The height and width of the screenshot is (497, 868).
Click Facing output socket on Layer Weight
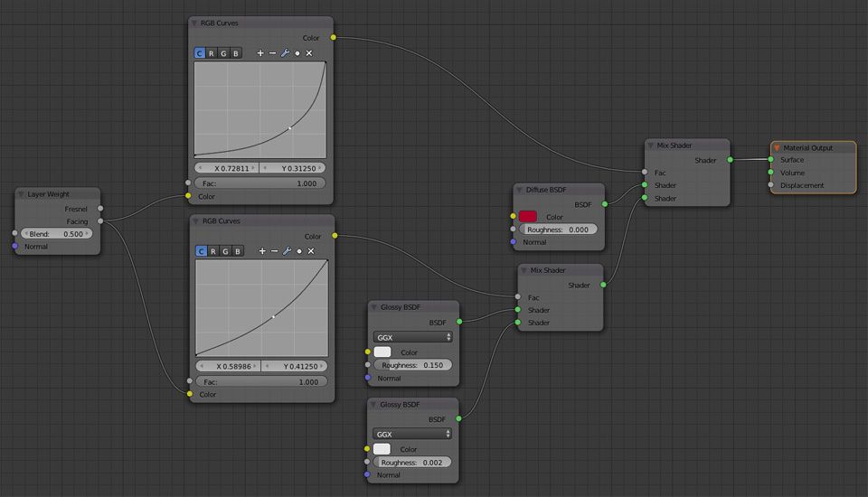100,220
